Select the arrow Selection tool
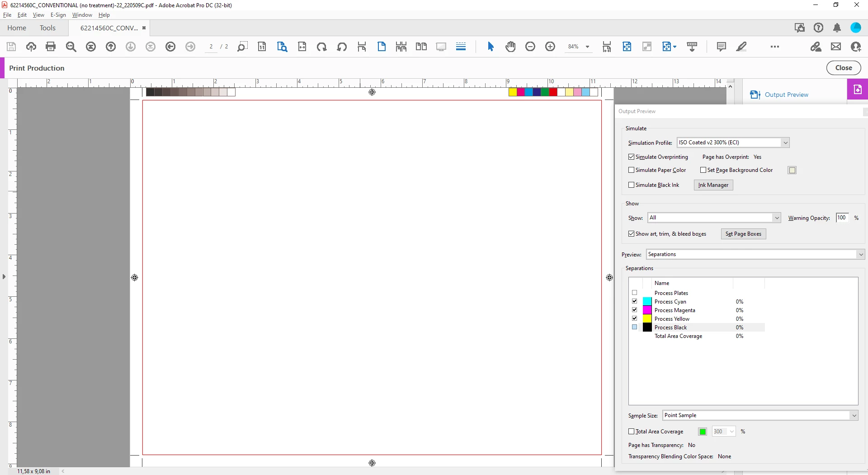This screenshot has width=868, height=475. (491, 47)
